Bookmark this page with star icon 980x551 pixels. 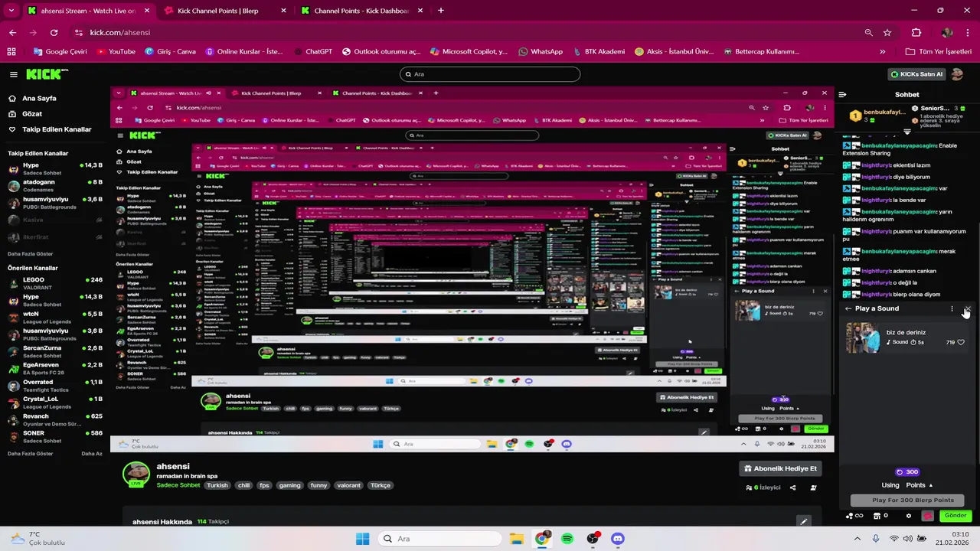pyautogui.click(x=887, y=33)
